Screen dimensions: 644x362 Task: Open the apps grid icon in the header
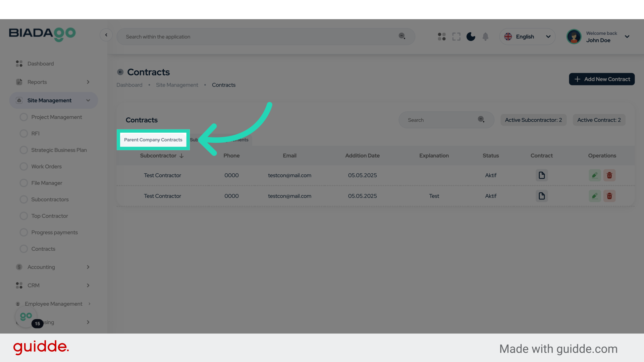441,37
